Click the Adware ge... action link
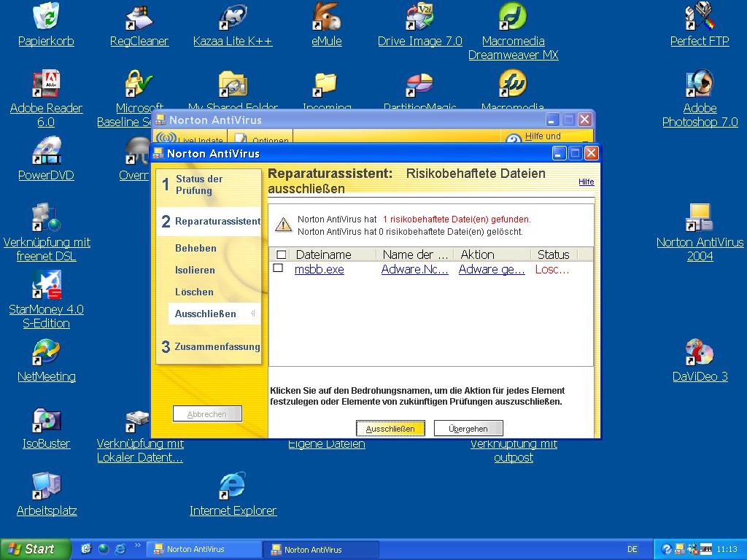Screen dimensions: 747x560 492,270
